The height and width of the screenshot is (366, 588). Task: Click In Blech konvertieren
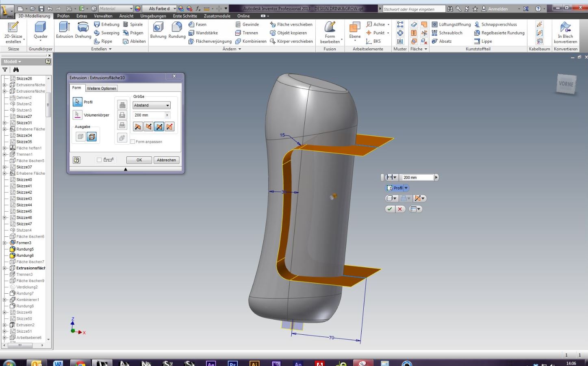click(x=565, y=32)
